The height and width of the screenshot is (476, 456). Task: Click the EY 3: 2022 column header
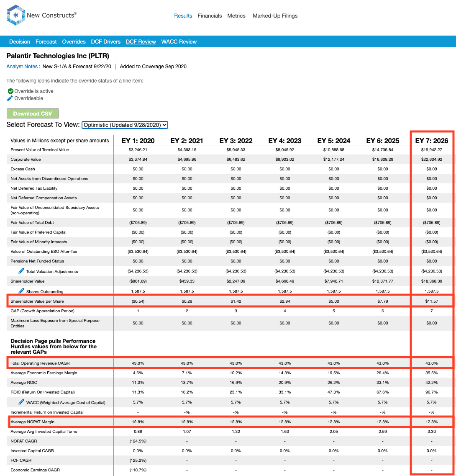pos(236,141)
